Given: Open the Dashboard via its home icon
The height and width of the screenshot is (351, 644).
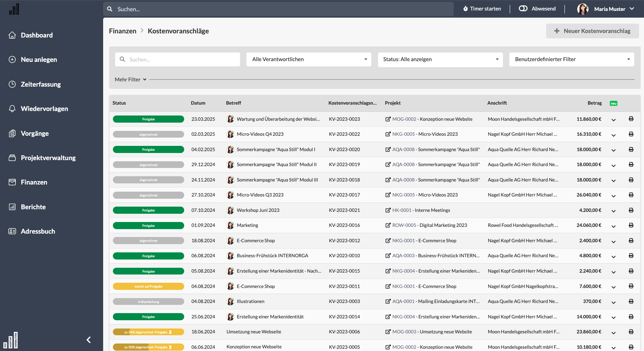Looking at the screenshot, I should tap(12, 35).
